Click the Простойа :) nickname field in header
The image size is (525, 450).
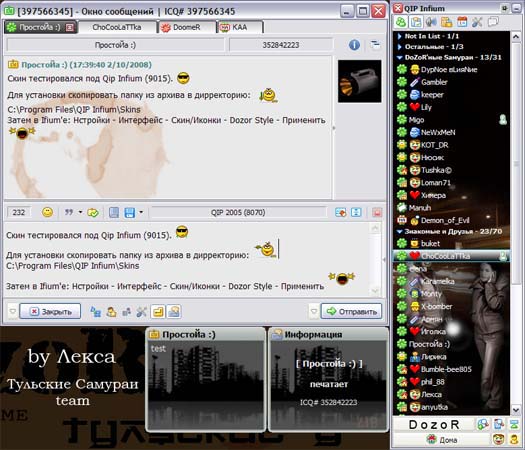coord(115,45)
